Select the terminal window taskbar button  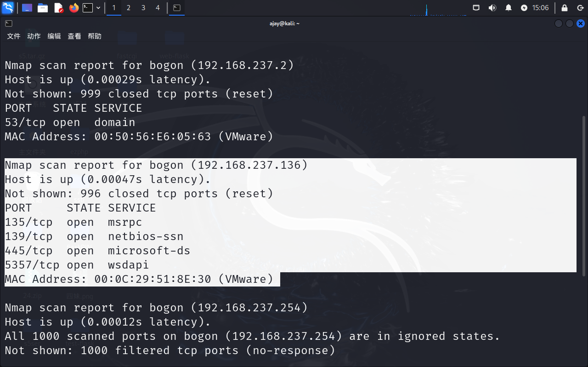176,8
